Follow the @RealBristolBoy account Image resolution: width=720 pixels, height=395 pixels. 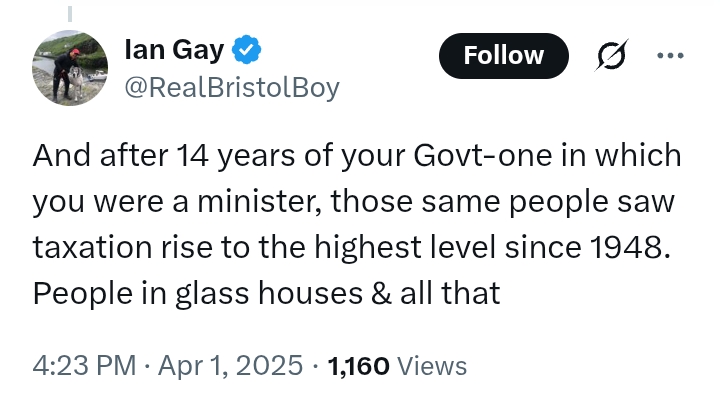pyautogui.click(x=504, y=56)
